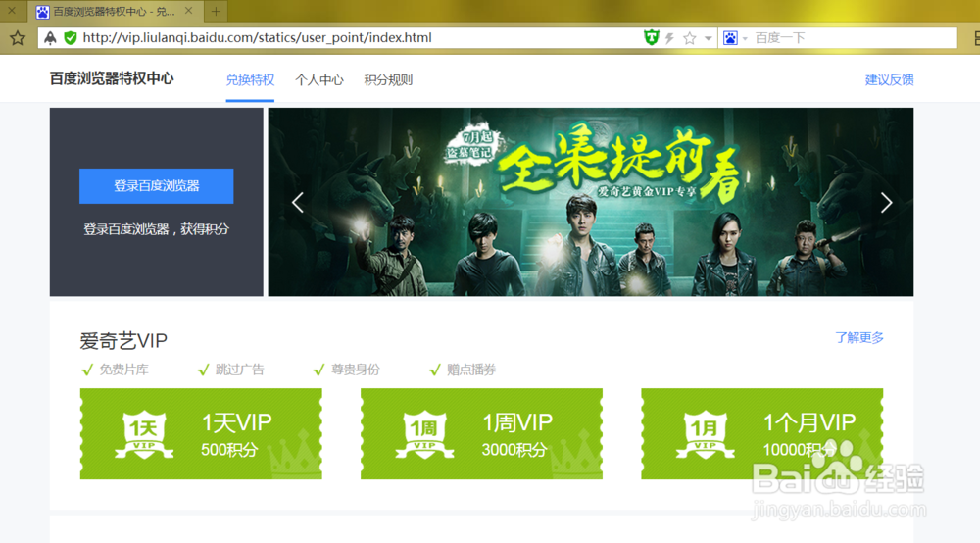Click 登录百度浏览器，获得积分 text

tap(156, 229)
